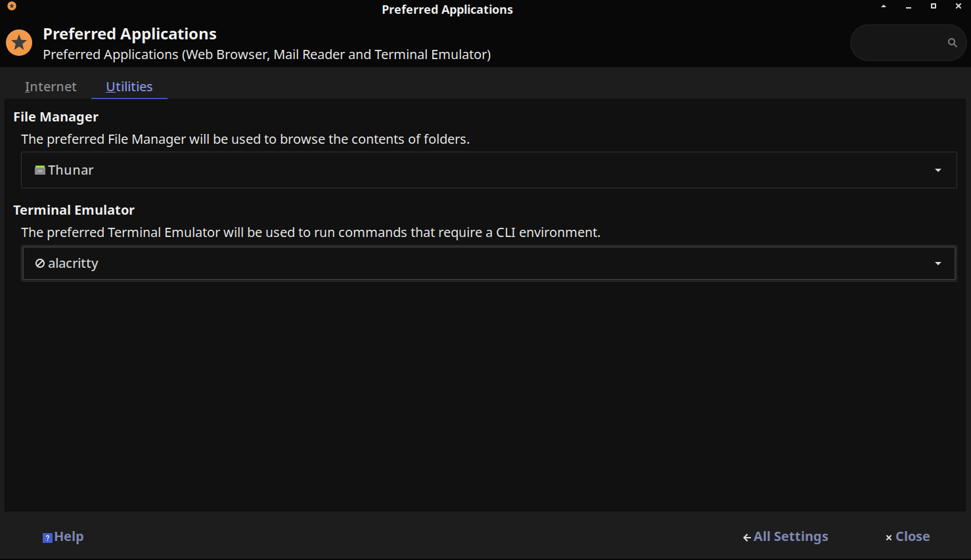The width and height of the screenshot is (971, 560).
Task: Click the left arrow icon beside All Settings
Action: click(x=746, y=537)
